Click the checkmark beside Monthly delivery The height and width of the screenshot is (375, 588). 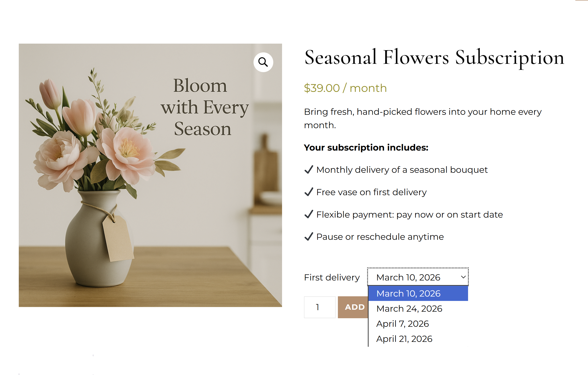[x=309, y=169]
